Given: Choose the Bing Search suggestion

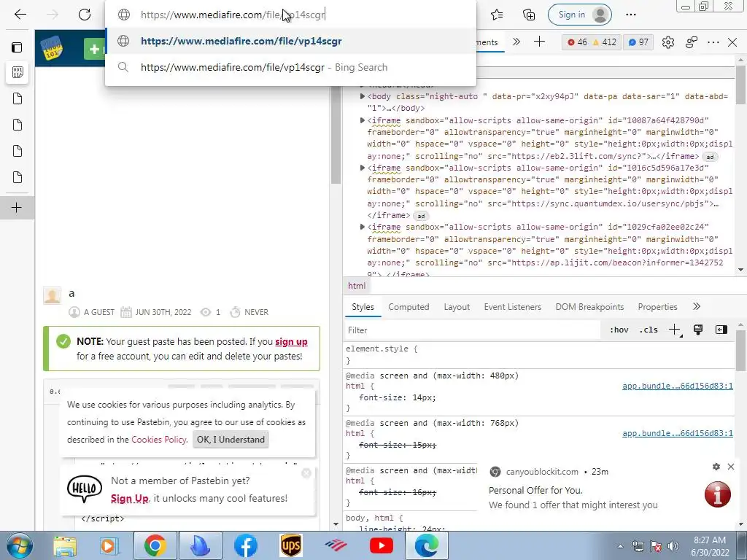Looking at the screenshot, I should click(x=290, y=67).
